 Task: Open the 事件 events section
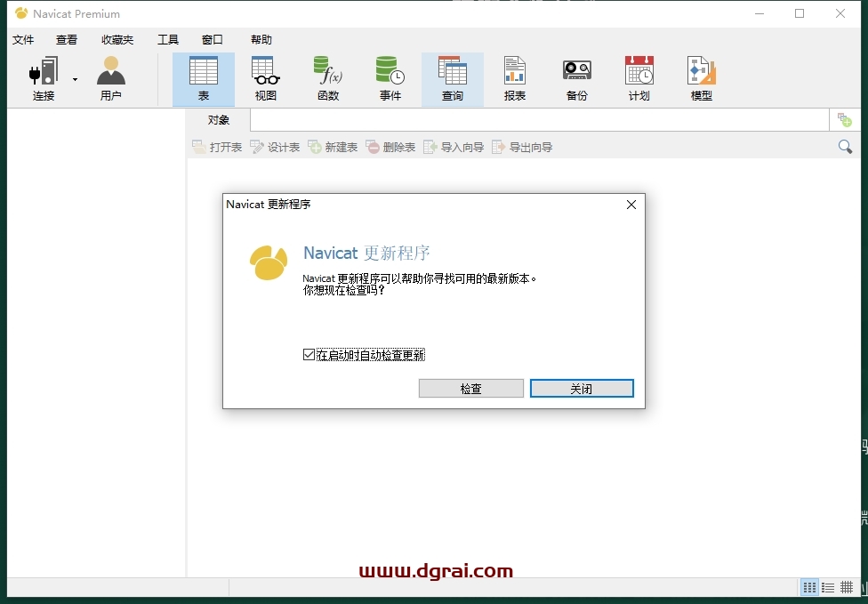[x=390, y=78]
